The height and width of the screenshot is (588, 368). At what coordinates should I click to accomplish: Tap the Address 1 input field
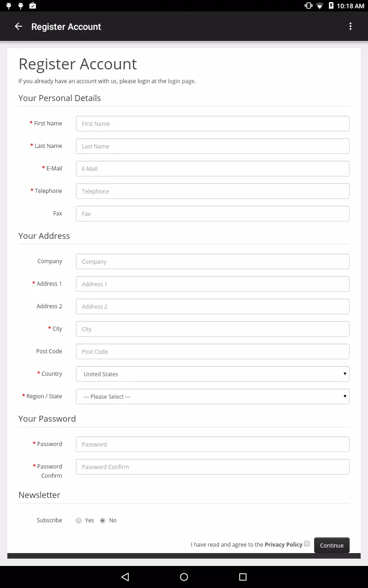pyautogui.click(x=213, y=284)
